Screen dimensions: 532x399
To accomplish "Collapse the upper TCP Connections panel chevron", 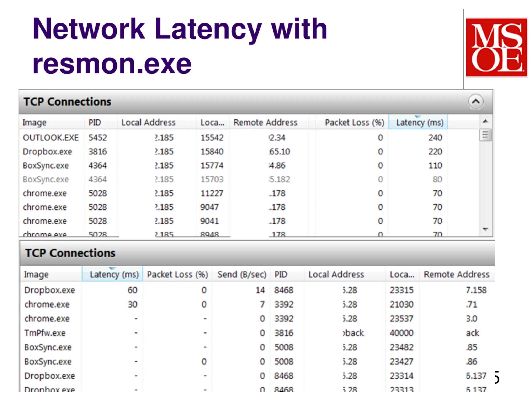I will (x=475, y=101).
